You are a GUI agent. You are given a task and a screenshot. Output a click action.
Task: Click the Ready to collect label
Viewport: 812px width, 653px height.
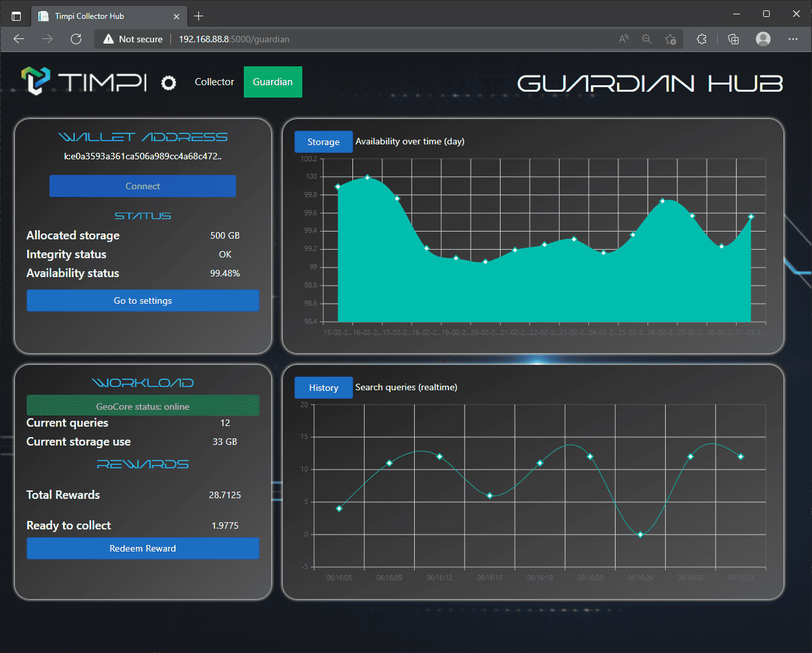[x=68, y=526]
